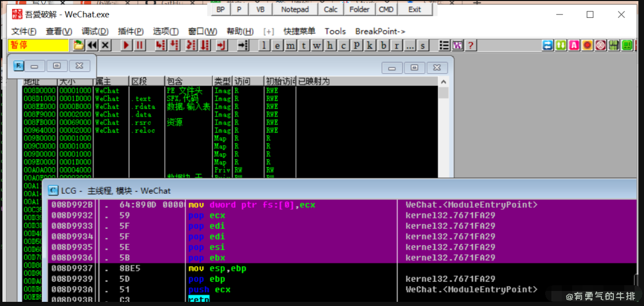Open the 快捷菜单 menu

click(x=299, y=31)
